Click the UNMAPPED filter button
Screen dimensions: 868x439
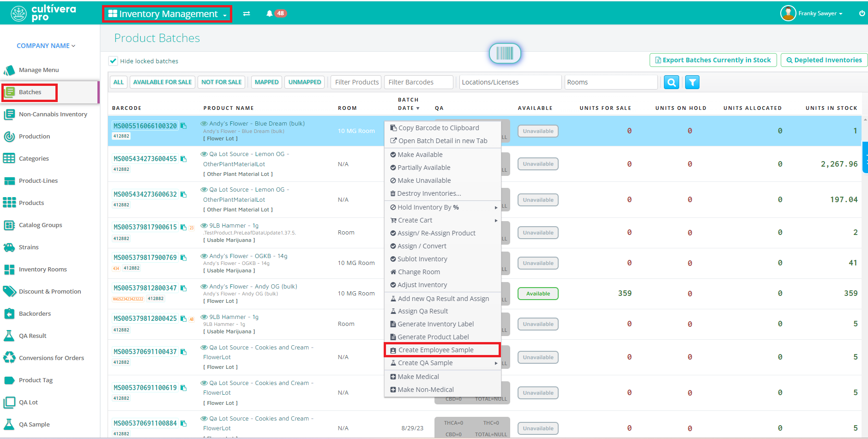click(x=305, y=82)
